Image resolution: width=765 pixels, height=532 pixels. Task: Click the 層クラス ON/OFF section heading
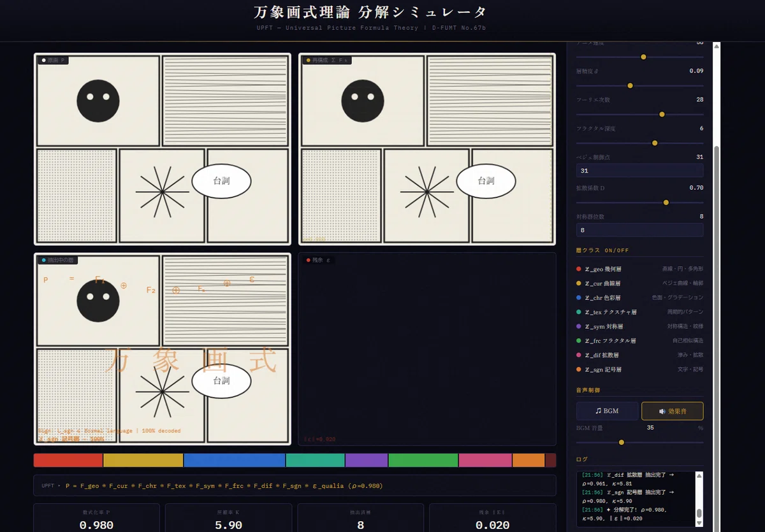[x=602, y=250]
